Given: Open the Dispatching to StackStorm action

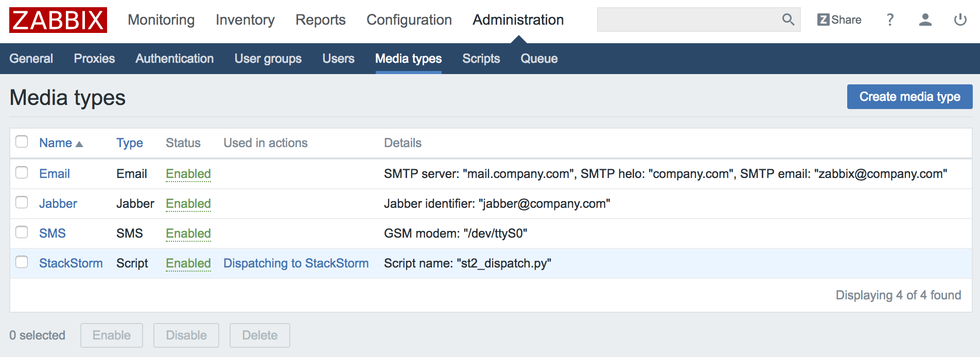Looking at the screenshot, I should click(x=296, y=263).
